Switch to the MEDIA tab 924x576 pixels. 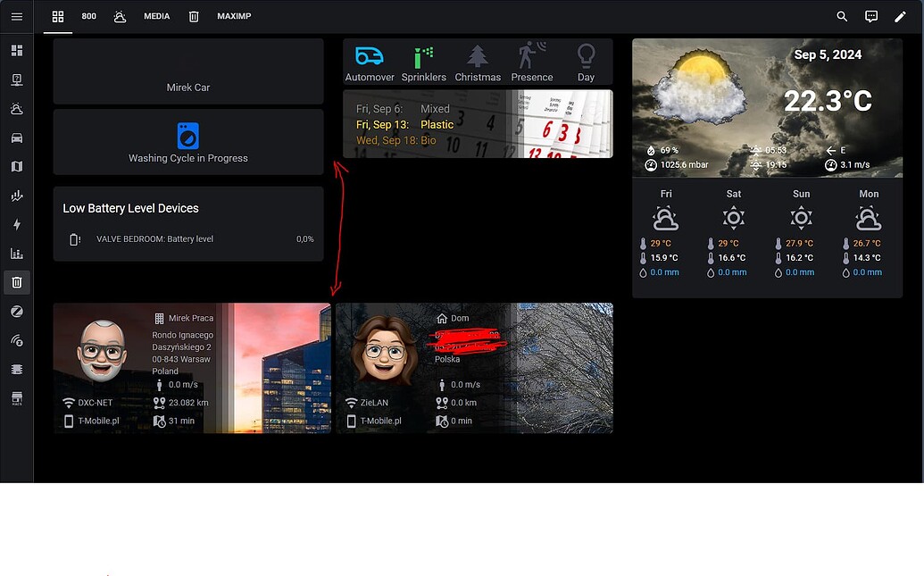156,16
